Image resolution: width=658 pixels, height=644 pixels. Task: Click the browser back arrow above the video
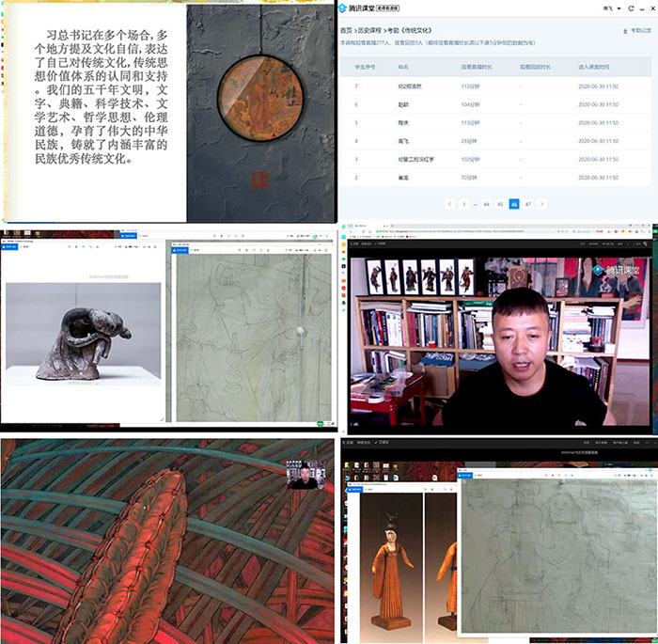[352, 231]
